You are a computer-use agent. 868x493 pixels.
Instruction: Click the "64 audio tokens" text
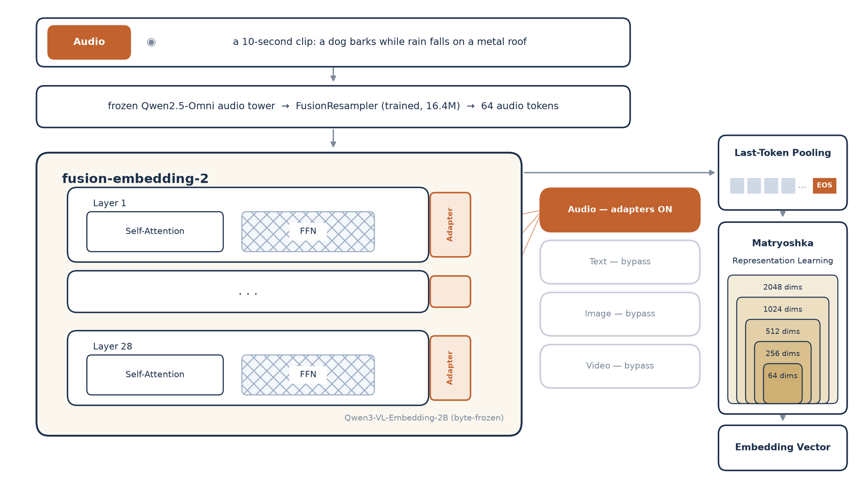(520, 106)
